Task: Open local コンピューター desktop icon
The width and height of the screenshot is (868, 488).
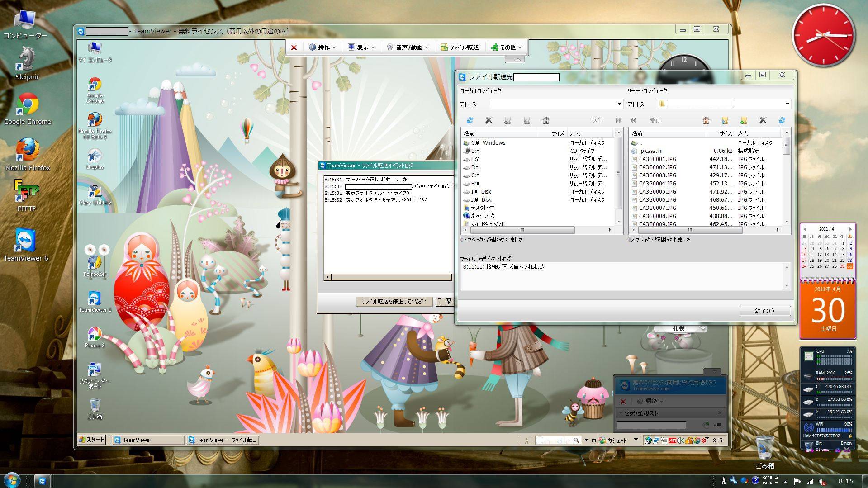Action: tap(25, 24)
